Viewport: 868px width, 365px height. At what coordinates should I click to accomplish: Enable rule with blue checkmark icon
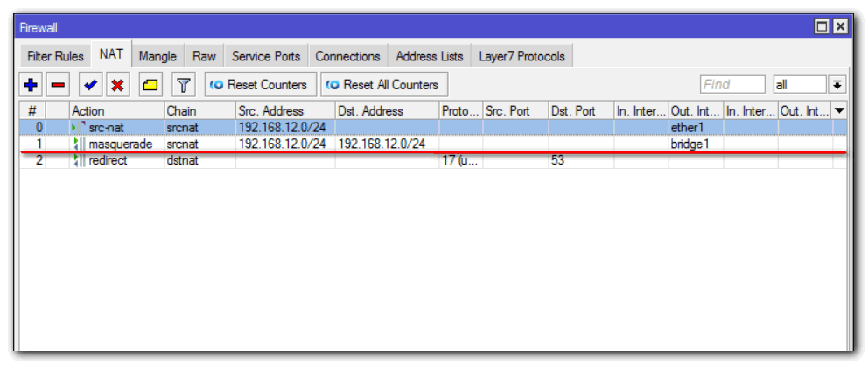point(90,85)
